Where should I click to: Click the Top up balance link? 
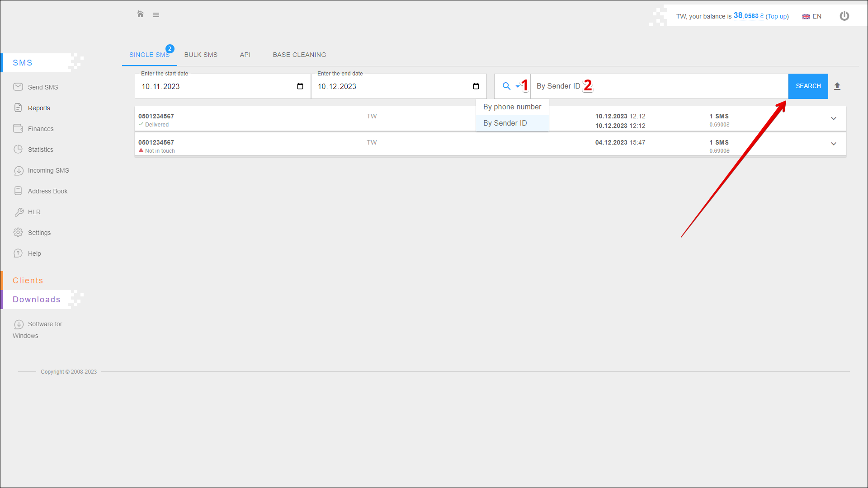click(777, 17)
